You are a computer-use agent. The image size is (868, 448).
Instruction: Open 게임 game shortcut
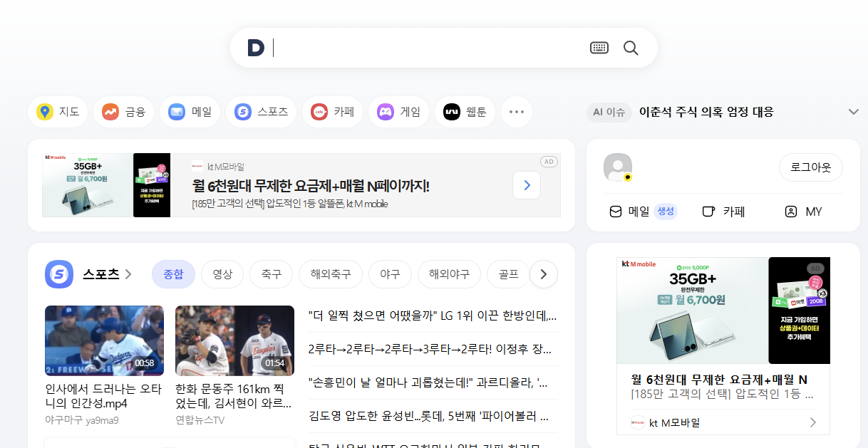pos(398,112)
